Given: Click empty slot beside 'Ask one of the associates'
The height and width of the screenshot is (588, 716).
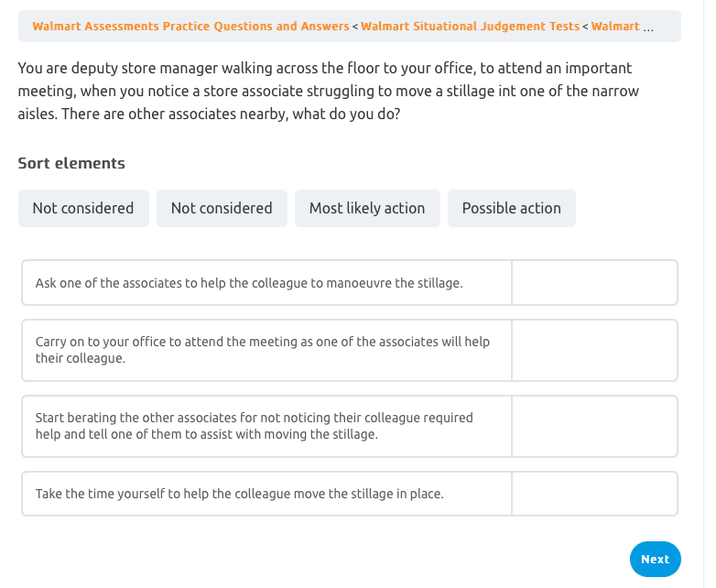Looking at the screenshot, I should tap(594, 283).
